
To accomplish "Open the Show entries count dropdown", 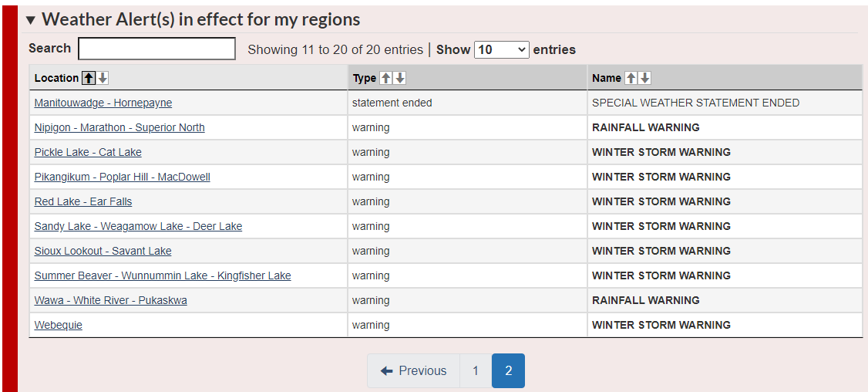I will (502, 50).
